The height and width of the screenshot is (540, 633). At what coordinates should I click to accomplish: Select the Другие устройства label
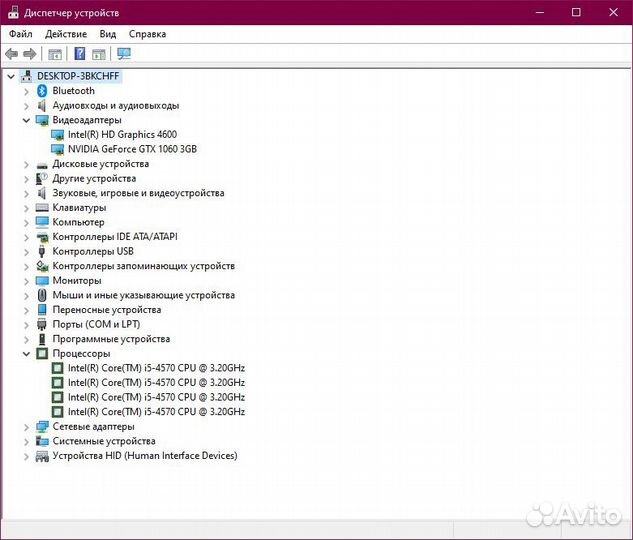point(94,178)
